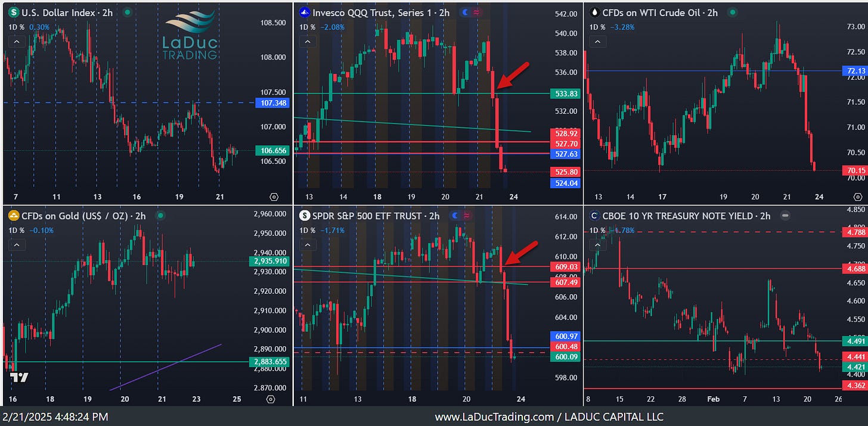Image resolution: width=868 pixels, height=426 pixels.
Task: Click the green 2,935.910 gold price label
Action: point(269,261)
